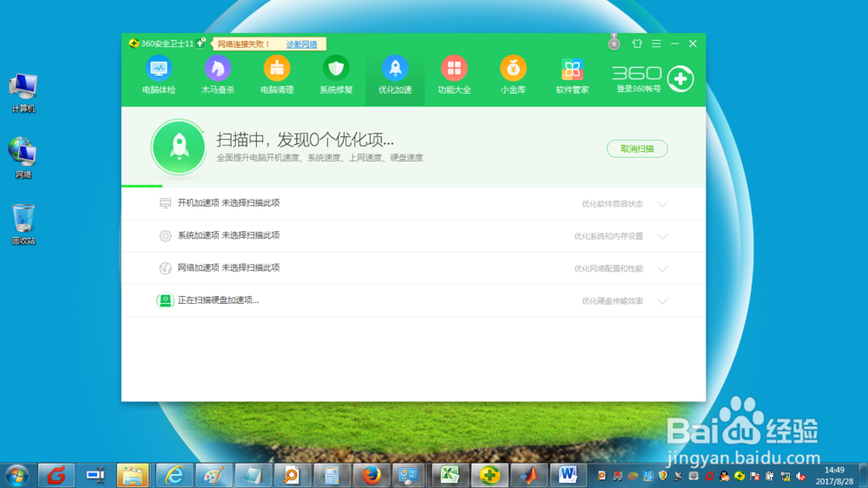
Task: Open the skin shirt icon in title bar
Action: tap(637, 43)
